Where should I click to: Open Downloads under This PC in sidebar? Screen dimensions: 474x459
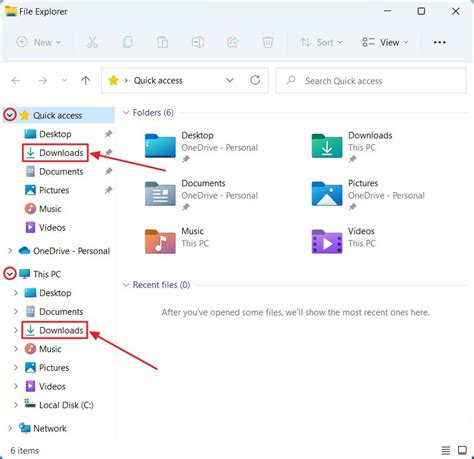(x=55, y=330)
